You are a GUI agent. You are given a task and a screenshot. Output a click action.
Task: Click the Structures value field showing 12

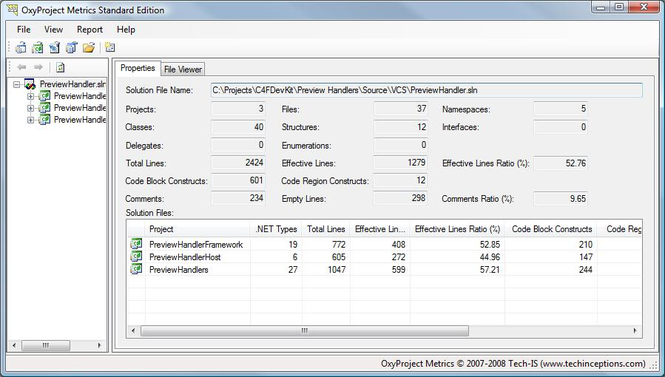pyautogui.click(x=401, y=127)
